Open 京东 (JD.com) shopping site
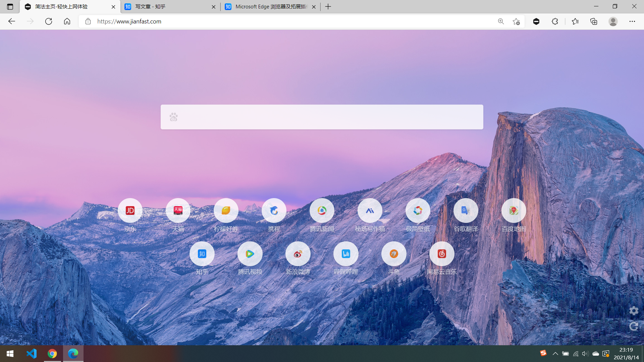644x362 pixels. click(x=129, y=210)
